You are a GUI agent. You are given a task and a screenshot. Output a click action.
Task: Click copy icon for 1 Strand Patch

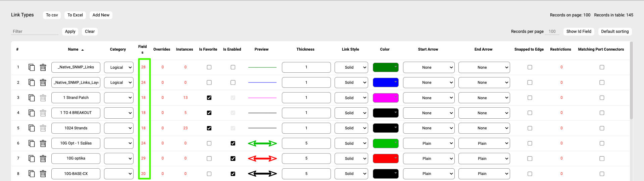[x=32, y=98]
